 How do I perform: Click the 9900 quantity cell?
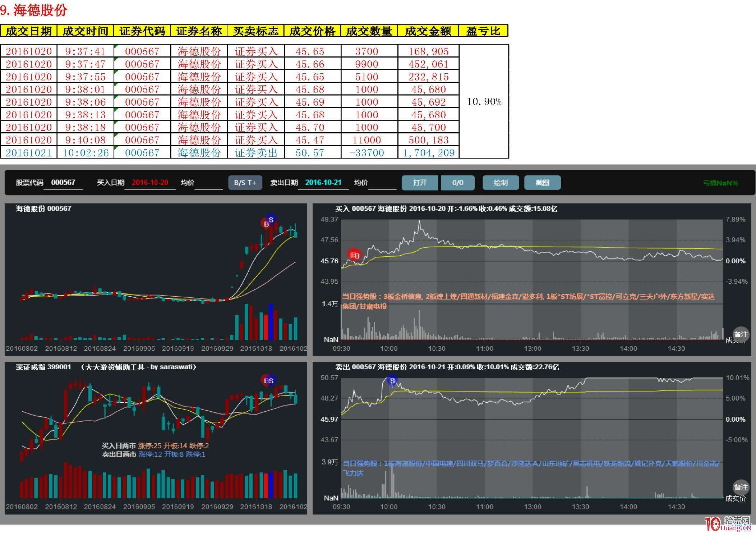pyautogui.click(x=369, y=64)
